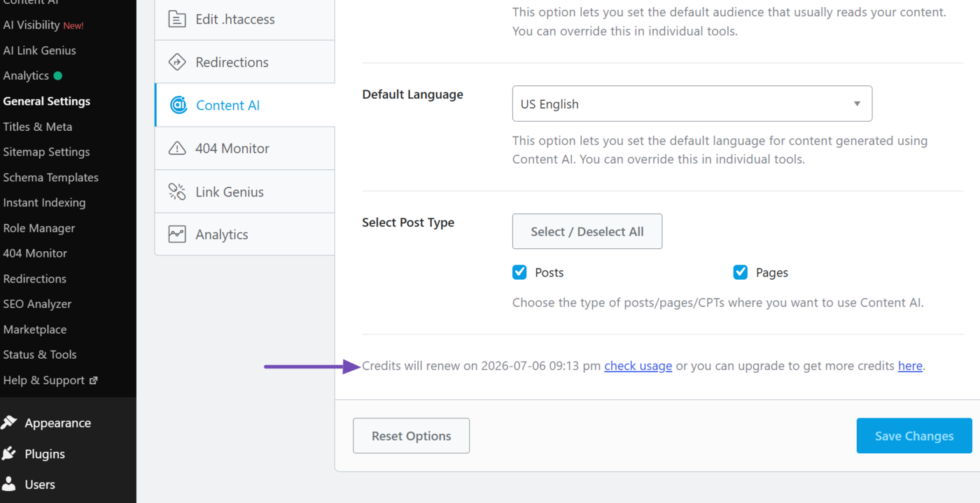Viewport: 980px width, 503px height.
Task: Open the Appearance admin menu
Action: (x=57, y=423)
